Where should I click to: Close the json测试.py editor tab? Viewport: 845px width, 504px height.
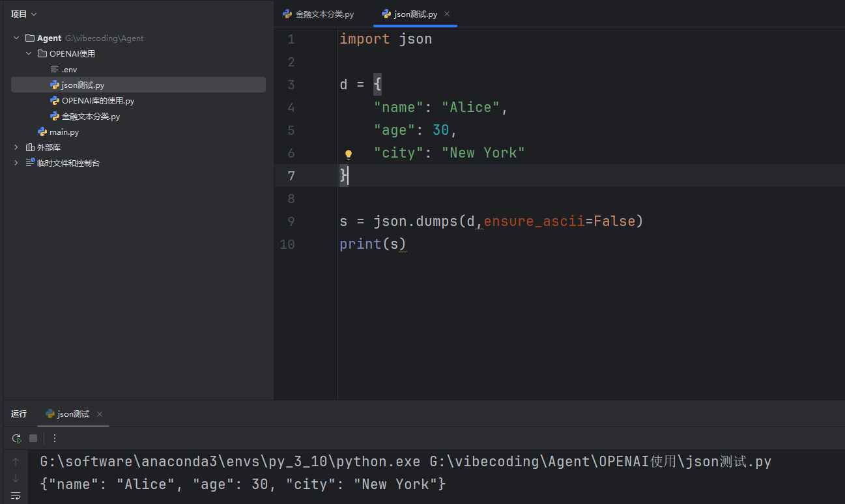coord(447,14)
